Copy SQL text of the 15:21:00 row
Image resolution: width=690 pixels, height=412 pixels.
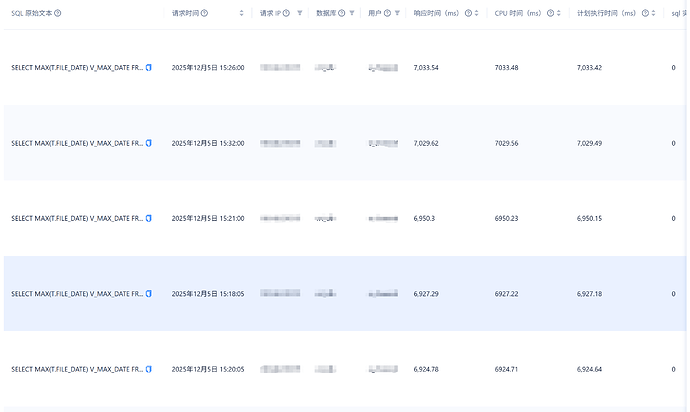pyautogui.click(x=149, y=218)
